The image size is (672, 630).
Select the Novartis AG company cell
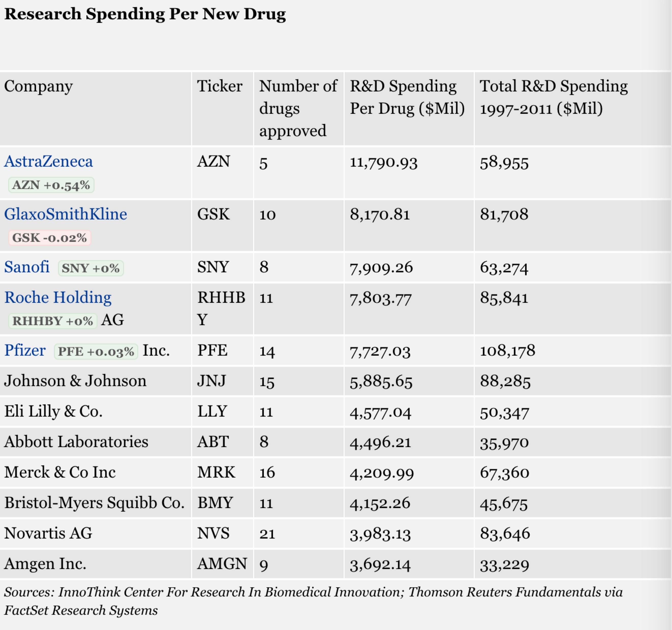(x=48, y=533)
